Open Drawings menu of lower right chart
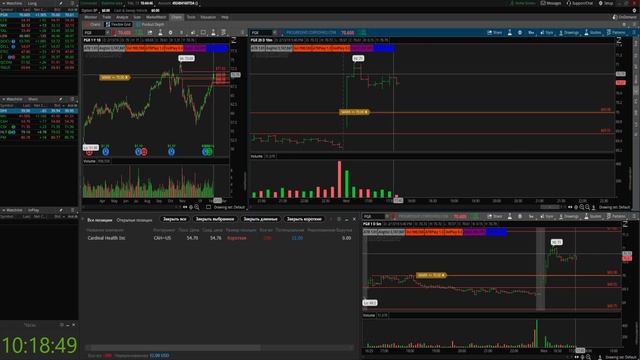Viewport: 640px width, 360px height. [x=569, y=216]
